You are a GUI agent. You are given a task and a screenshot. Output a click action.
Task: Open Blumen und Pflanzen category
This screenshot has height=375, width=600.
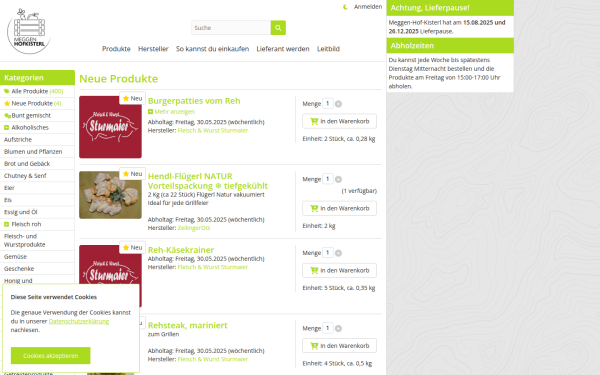pyautogui.click(x=37, y=152)
